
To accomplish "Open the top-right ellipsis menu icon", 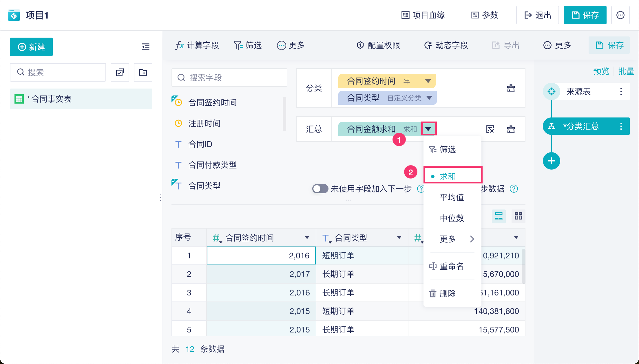I will 620,15.
